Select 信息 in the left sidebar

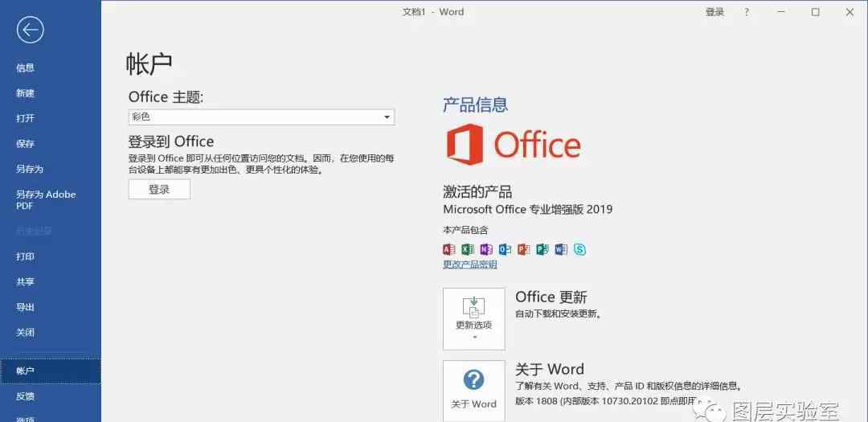(26, 68)
